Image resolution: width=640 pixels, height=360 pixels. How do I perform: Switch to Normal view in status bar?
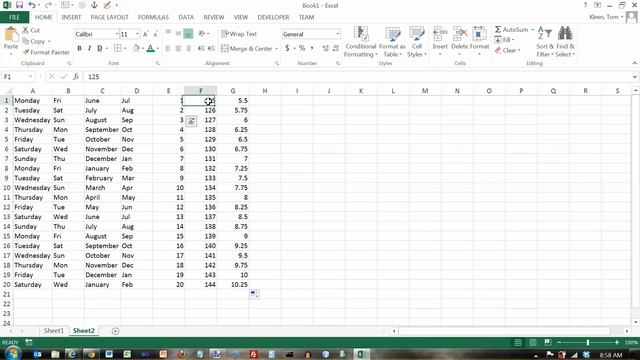coord(518,342)
